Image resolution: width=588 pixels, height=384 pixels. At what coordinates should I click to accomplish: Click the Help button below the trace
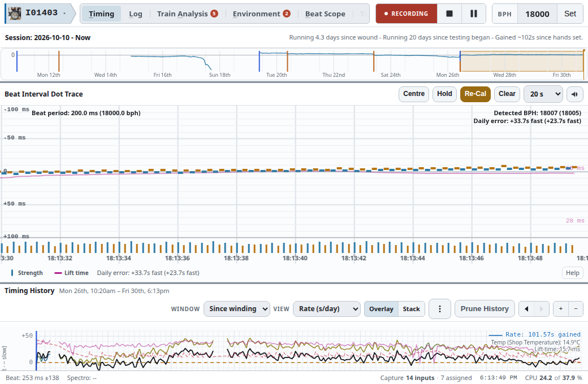click(x=572, y=273)
